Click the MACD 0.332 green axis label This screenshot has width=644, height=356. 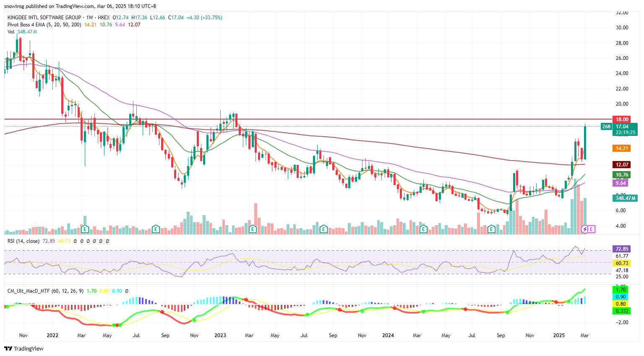pyautogui.click(x=621, y=311)
